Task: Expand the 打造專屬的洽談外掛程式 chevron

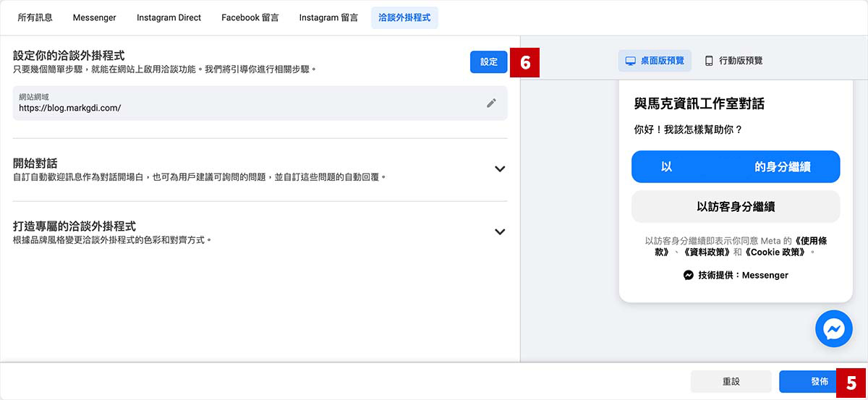Action: (499, 231)
